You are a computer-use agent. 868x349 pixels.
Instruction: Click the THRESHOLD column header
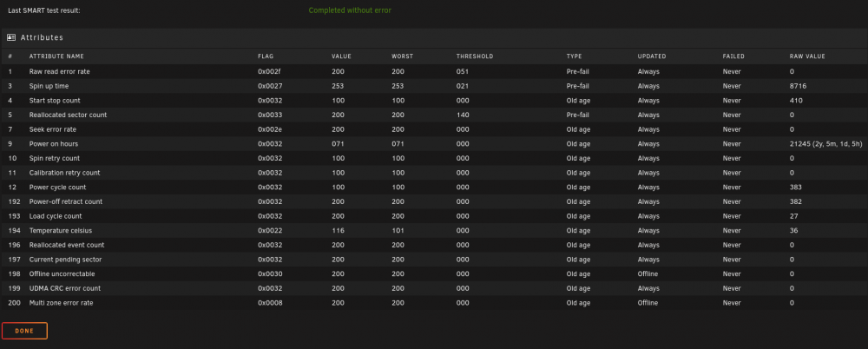tap(475, 56)
